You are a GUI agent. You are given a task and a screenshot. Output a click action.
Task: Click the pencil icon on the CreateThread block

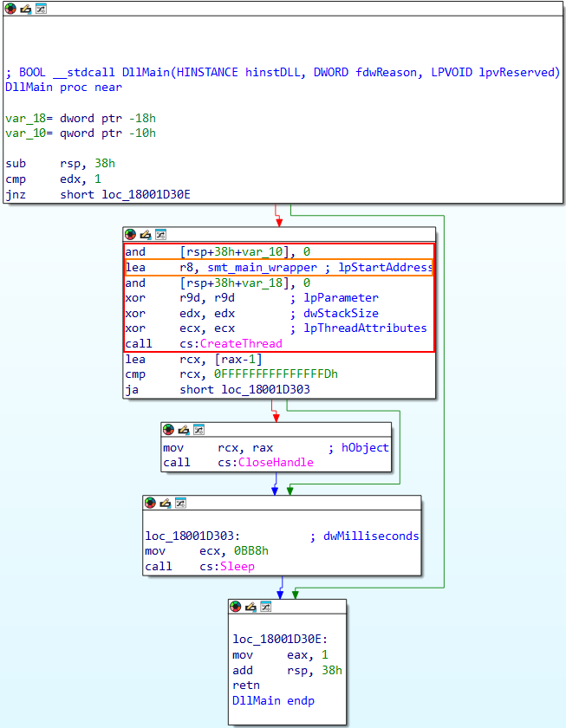(x=145, y=234)
